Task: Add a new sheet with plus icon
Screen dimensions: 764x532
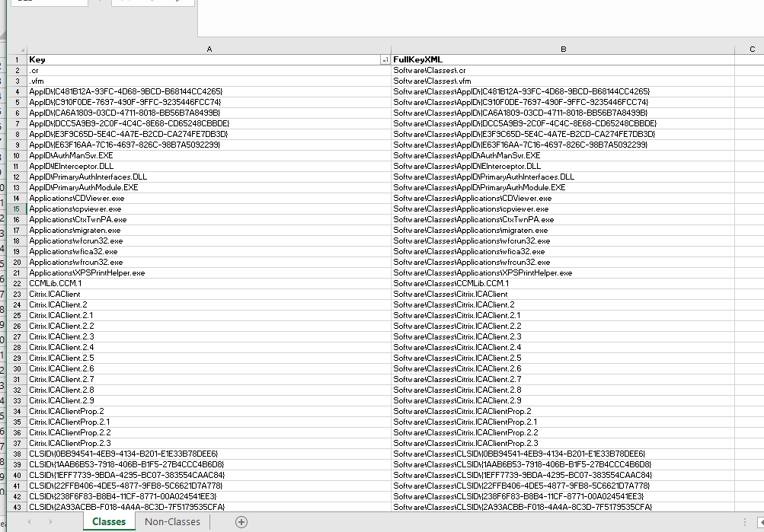Action: pyautogui.click(x=241, y=522)
